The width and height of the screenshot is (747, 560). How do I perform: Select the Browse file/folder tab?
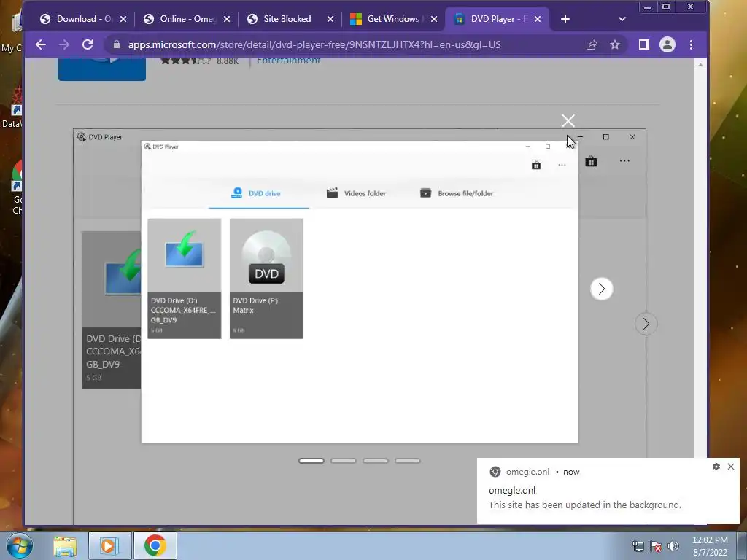point(457,193)
